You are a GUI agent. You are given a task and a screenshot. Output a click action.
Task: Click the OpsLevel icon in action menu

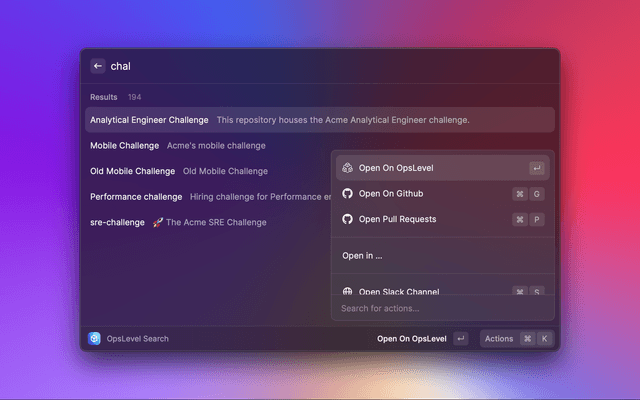coord(347,168)
